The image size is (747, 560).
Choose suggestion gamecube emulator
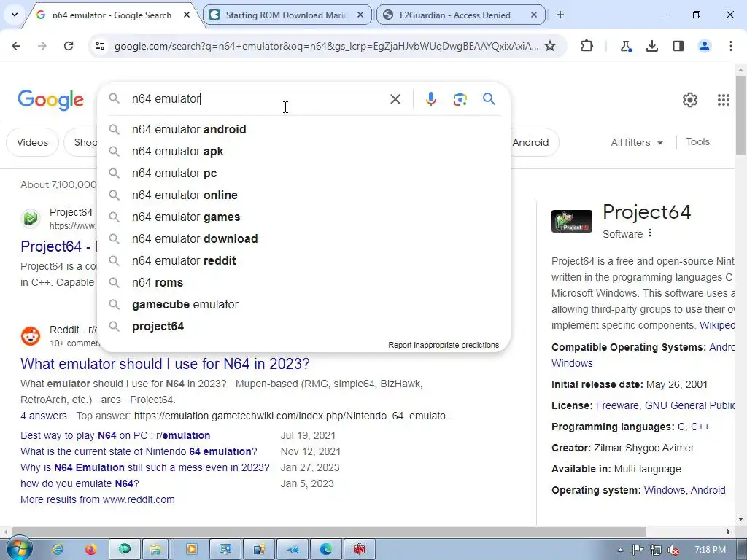click(303, 305)
